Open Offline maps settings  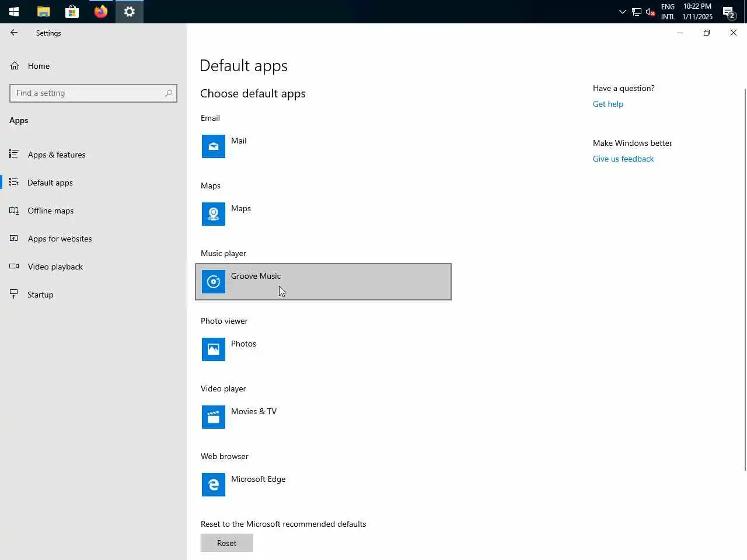click(93, 211)
